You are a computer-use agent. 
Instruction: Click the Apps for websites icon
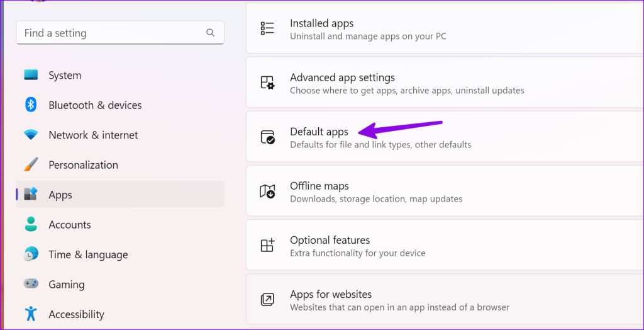click(267, 300)
